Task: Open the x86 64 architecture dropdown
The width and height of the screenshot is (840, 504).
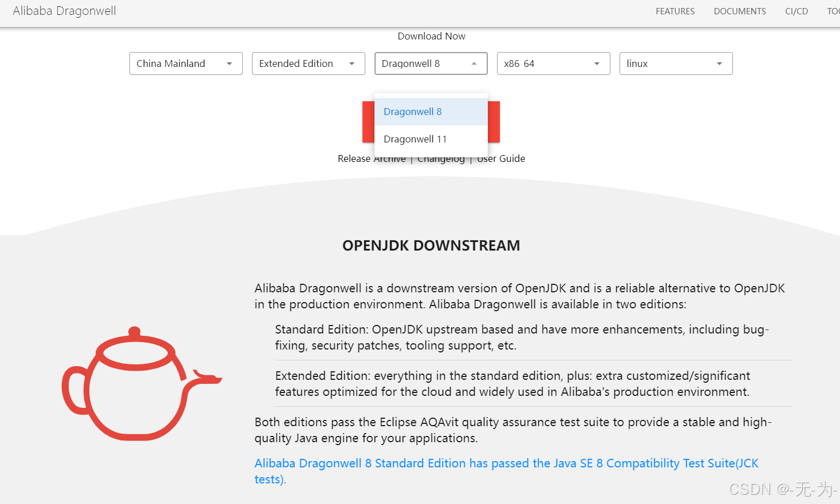Action: [x=553, y=64]
